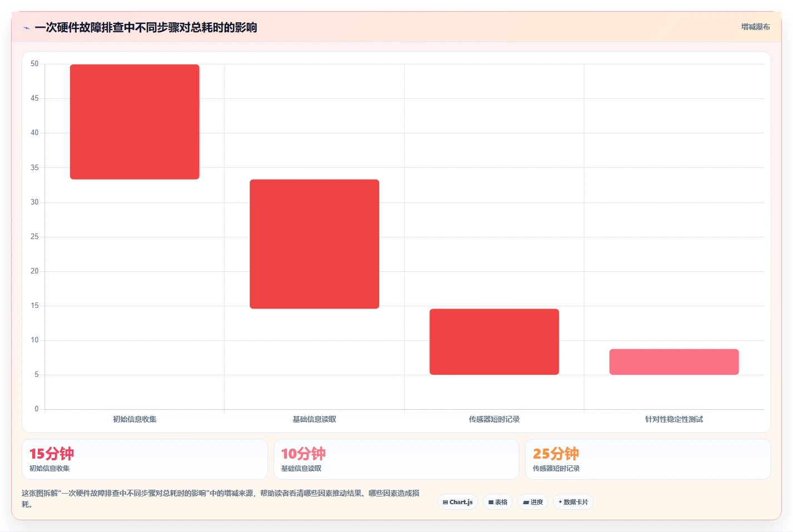Click the y-axis value 25

click(x=34, y=237)
